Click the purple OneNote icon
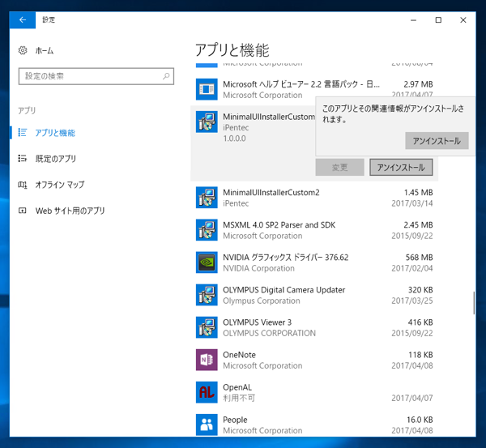This screenshot has height=448, width=486. click(x=207, y=360)
